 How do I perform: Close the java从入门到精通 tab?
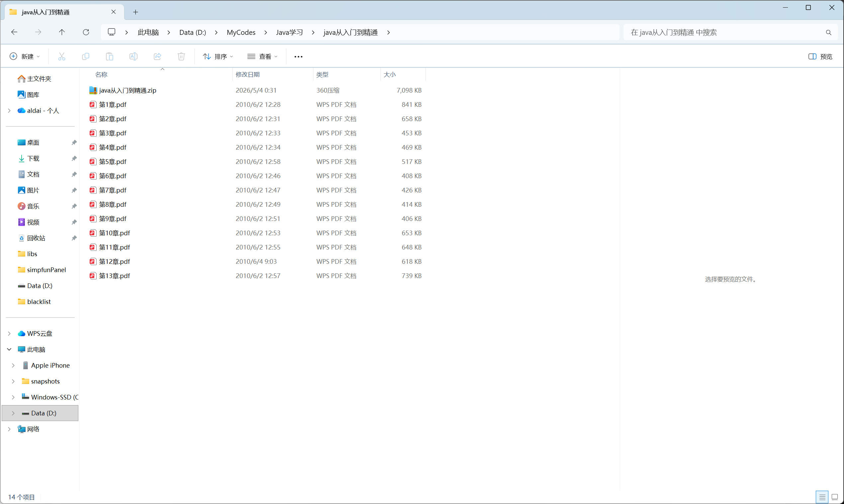click(114, 12)
